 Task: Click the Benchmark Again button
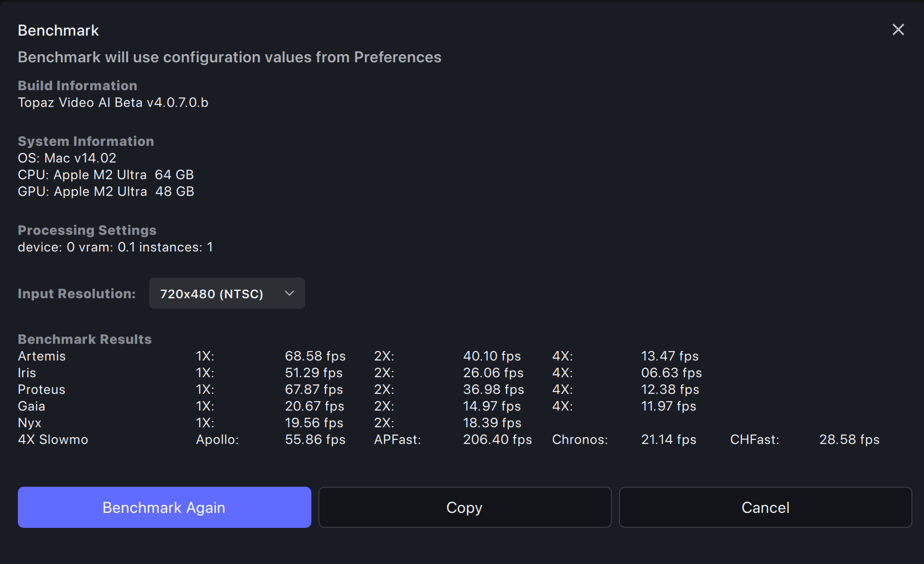pyautogui.click(x=164, y=507)
